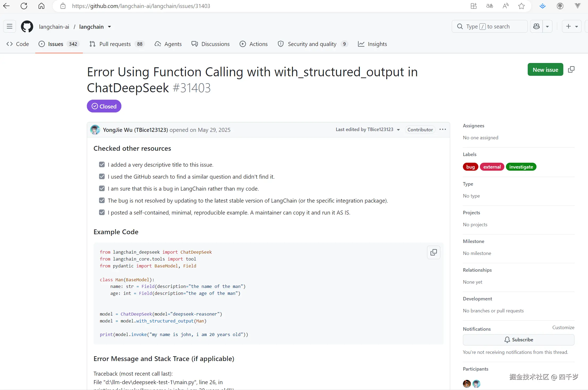
Task: Open the Discussions tab
Action: pos(211,44)
